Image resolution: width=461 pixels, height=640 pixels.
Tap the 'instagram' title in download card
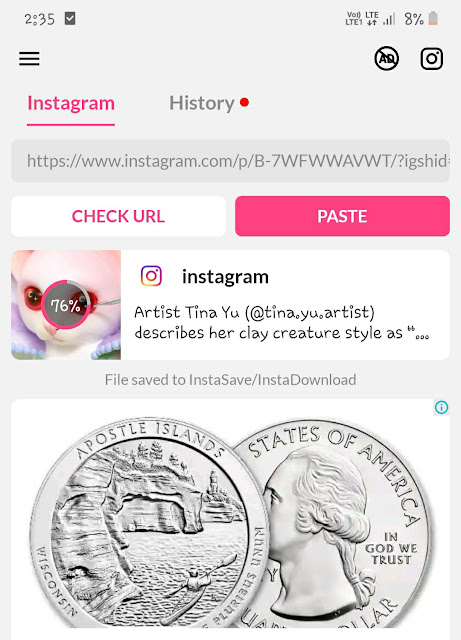coord(225,277)
